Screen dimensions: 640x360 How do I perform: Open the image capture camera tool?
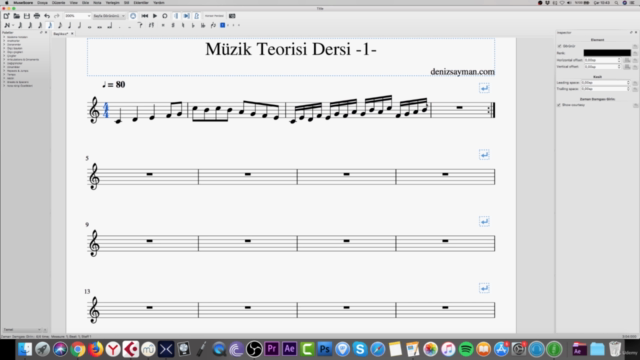232,16
